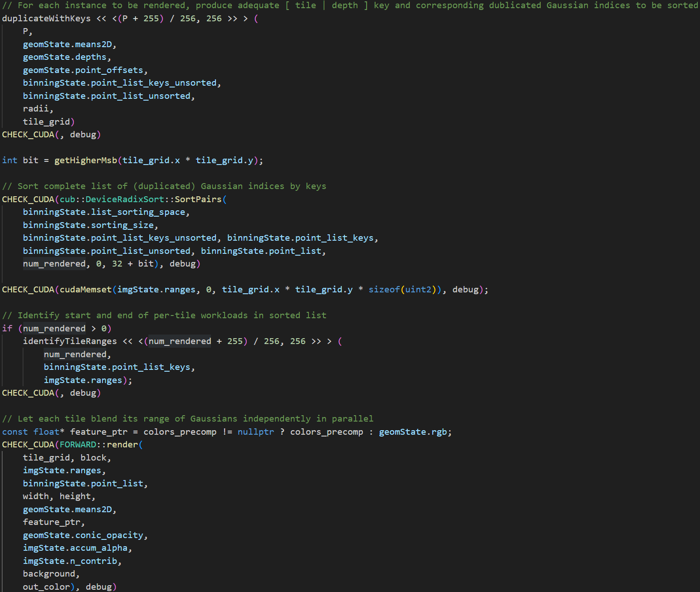
Task: Click 'imgState.ranges);' closing identifyTileRanges call
Action: [88, 380]
